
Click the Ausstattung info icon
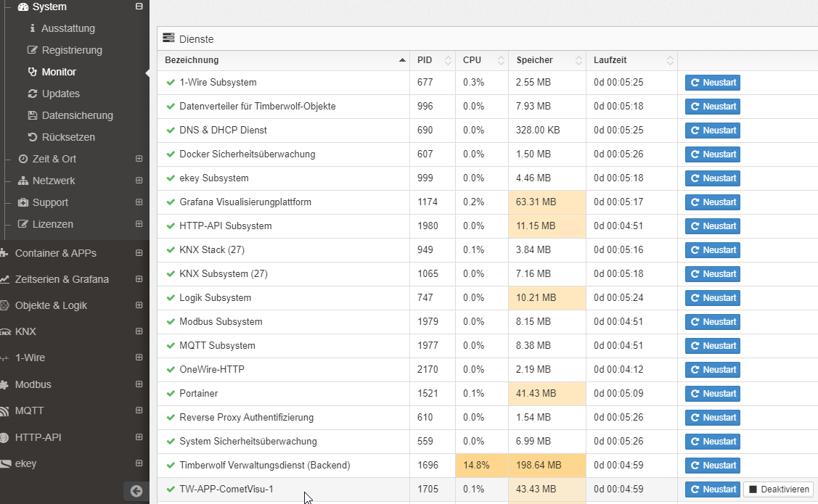33,28
